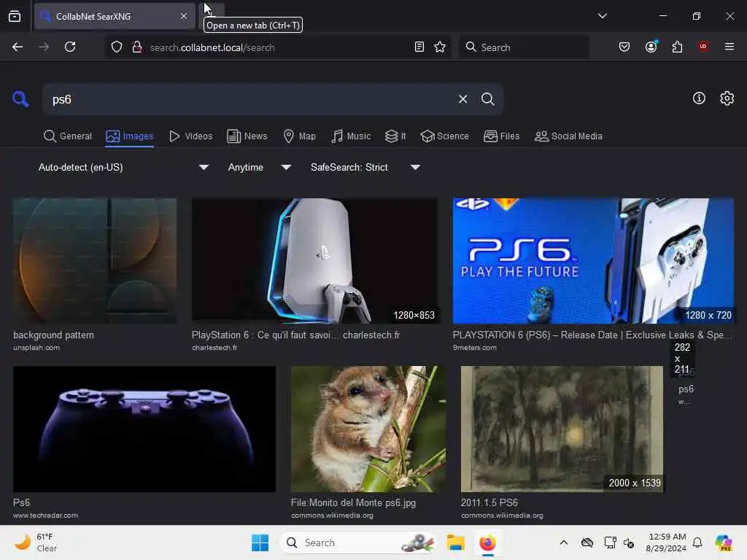
Task: Open the background pattern thumbnail
Action: (x=95, y=261)
